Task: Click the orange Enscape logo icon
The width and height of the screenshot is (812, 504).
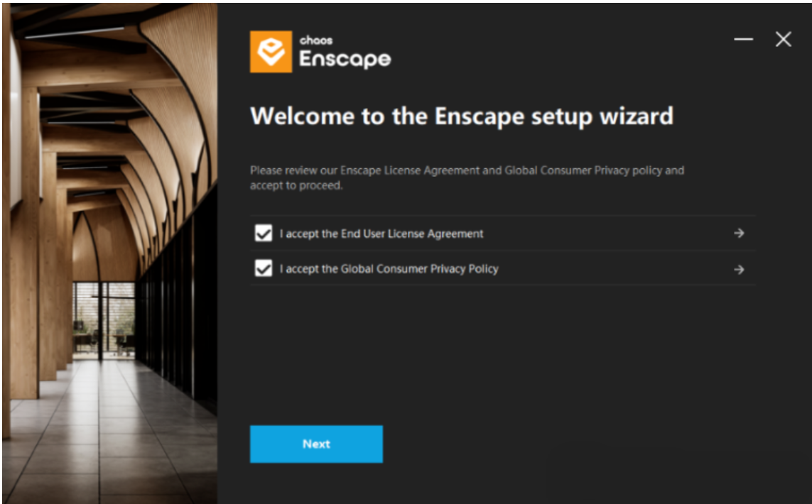Action: point(271,52)
